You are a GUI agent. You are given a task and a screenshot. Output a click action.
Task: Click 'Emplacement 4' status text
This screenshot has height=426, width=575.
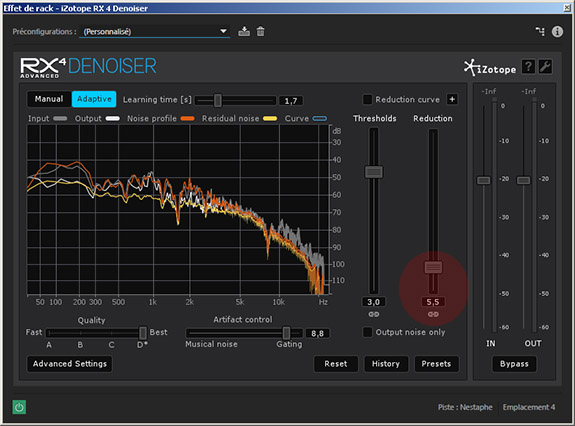[529, 407]
